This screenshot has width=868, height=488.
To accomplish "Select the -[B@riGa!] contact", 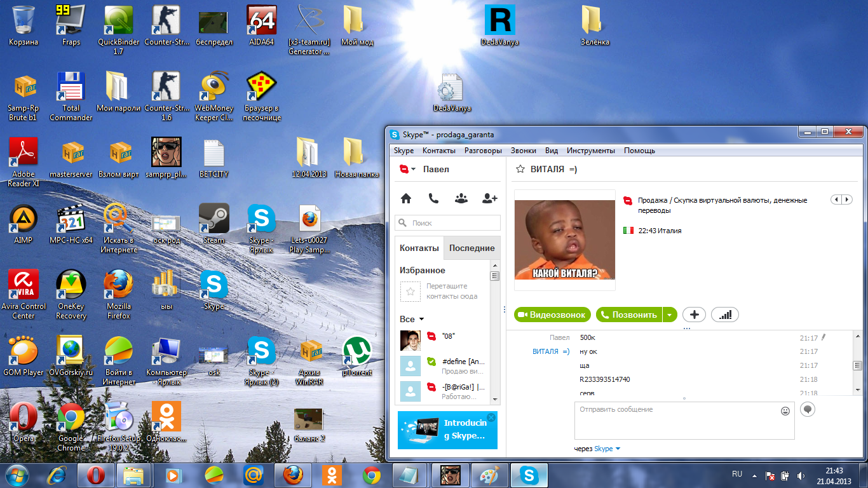I will pos(442,391).
